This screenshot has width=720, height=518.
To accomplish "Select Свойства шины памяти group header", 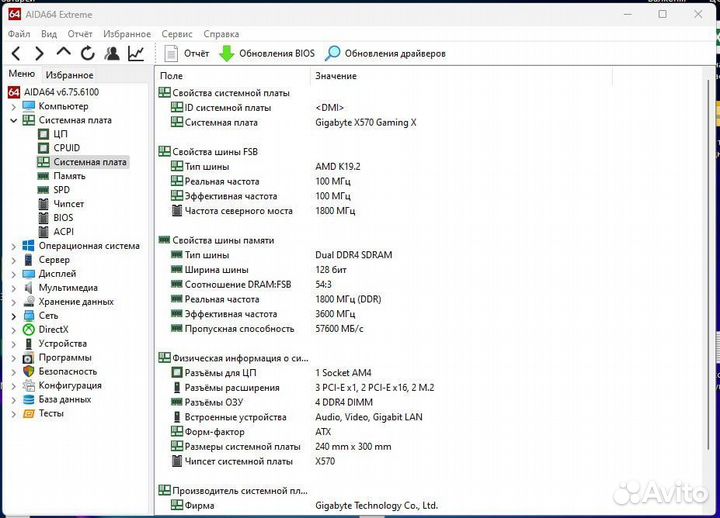I will pyautogui.click(x=216, y=240).
